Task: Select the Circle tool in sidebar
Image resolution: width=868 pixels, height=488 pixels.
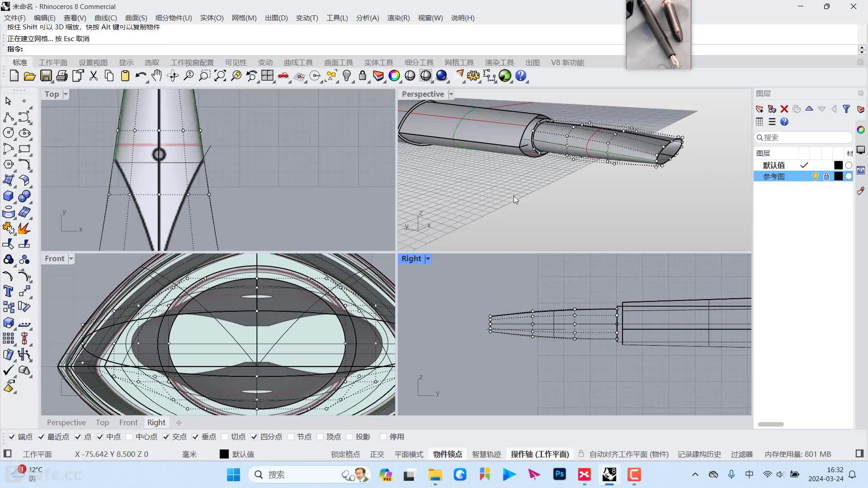Action: point(8,133)
